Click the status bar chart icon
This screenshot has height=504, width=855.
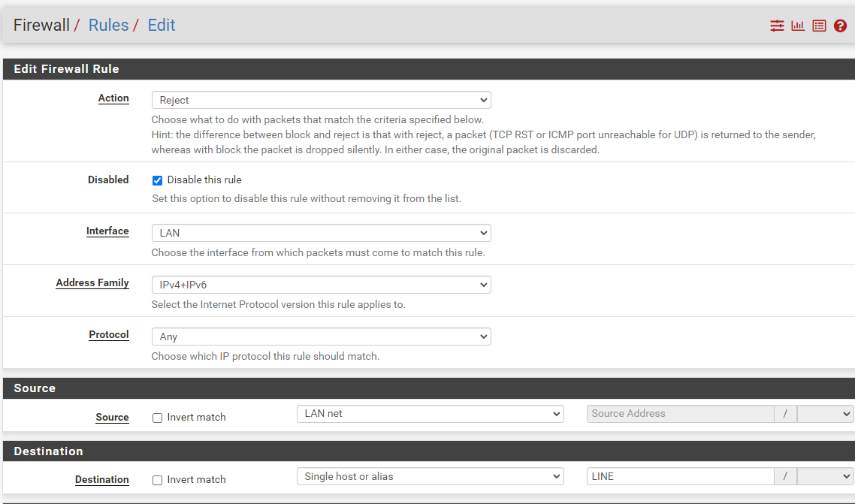(798, 26)
